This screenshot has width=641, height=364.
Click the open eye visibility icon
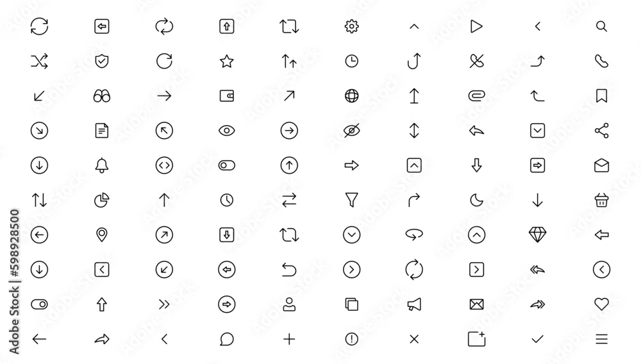pos(227,131)
